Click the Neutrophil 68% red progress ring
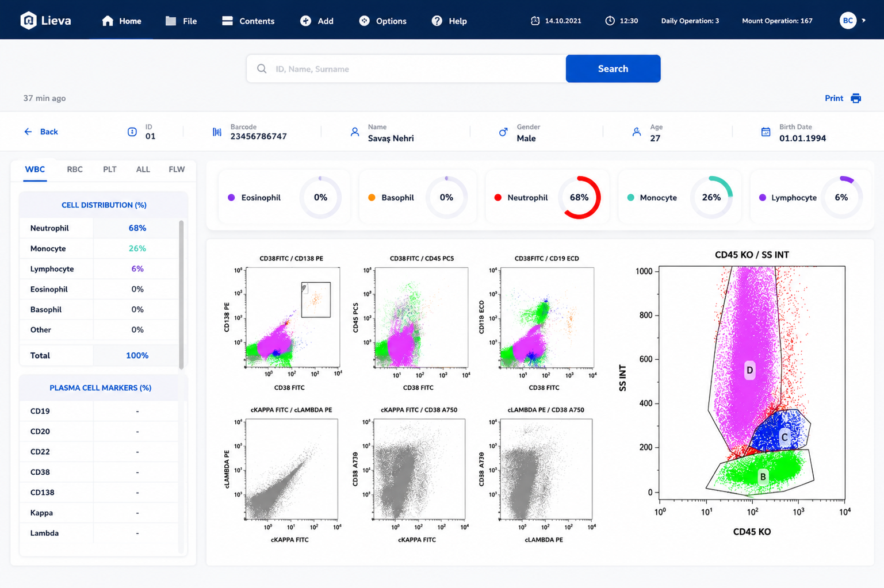This screenshot has height=588, width=884. 579,197
